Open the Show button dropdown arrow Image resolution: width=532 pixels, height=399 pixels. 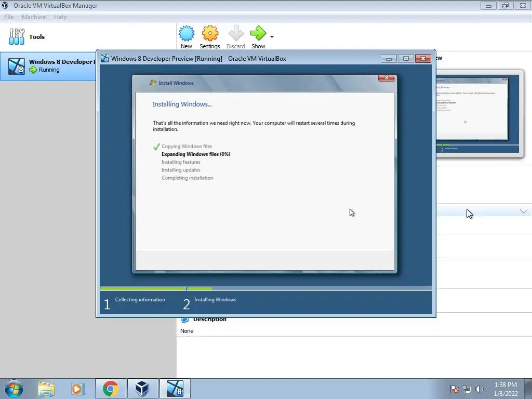[272, 37]
